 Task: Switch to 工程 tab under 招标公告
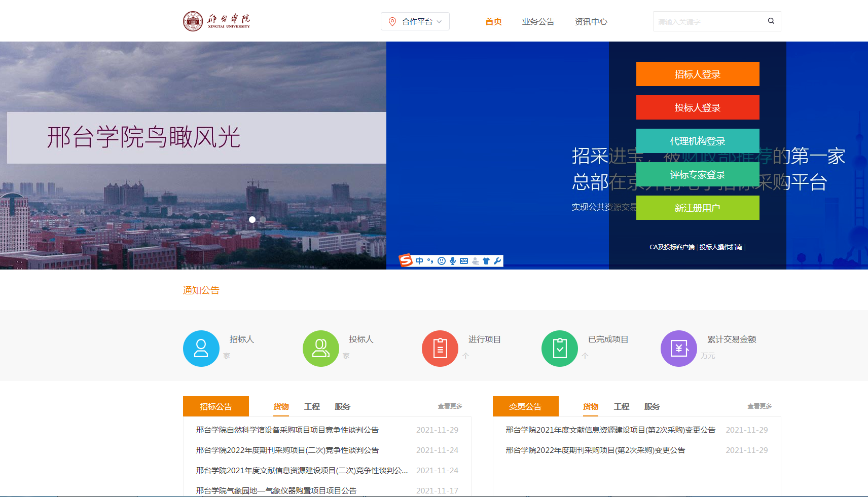(x=312, y=406)
